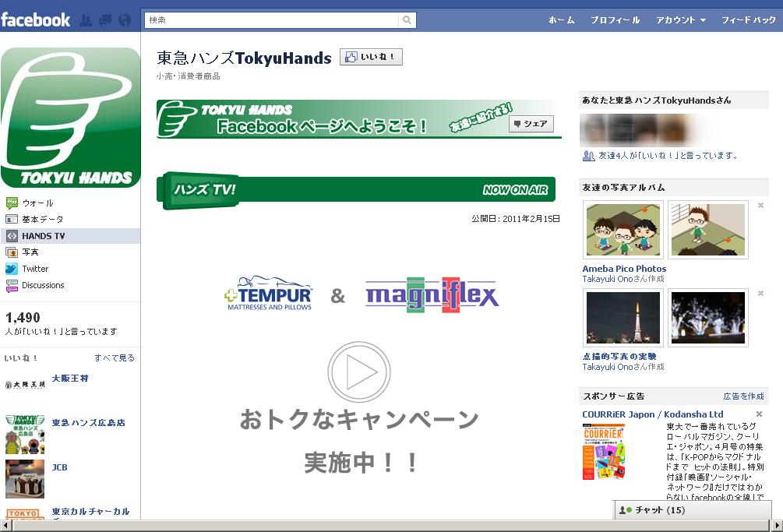This screenshot has width=783, height=532.
Task: Open the すべて見る link
Action: pyautogui.click(x=115, y=358)
